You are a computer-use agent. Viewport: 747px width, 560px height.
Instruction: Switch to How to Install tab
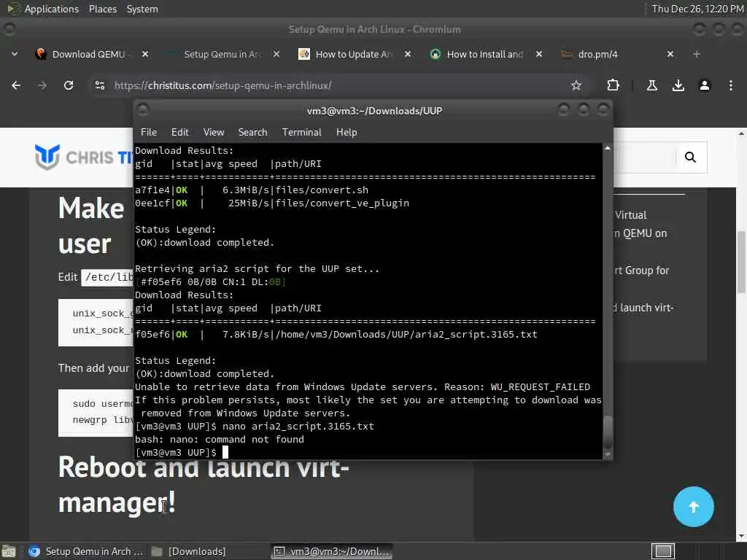tap(484, 54)
